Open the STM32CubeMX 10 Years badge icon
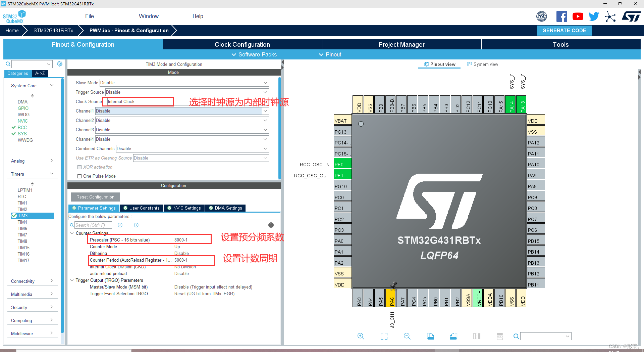This screenshot has height=352, width=644. coord(541,16)
